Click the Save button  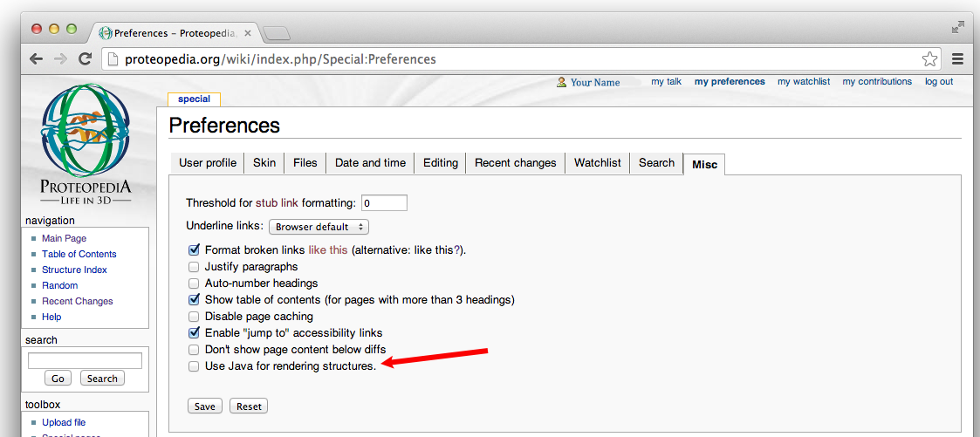[205, 406]
